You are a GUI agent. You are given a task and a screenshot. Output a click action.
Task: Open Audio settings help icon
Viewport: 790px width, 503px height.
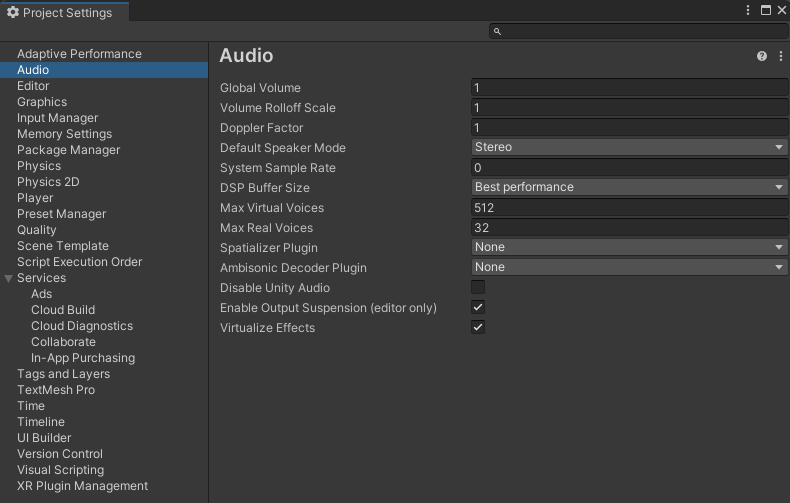click(x=761, y=56)
